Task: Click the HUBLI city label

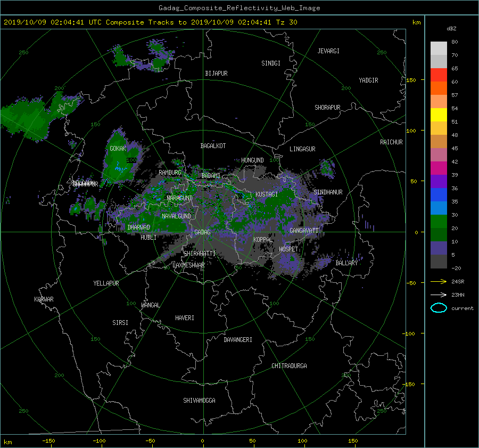Action: 148,238
